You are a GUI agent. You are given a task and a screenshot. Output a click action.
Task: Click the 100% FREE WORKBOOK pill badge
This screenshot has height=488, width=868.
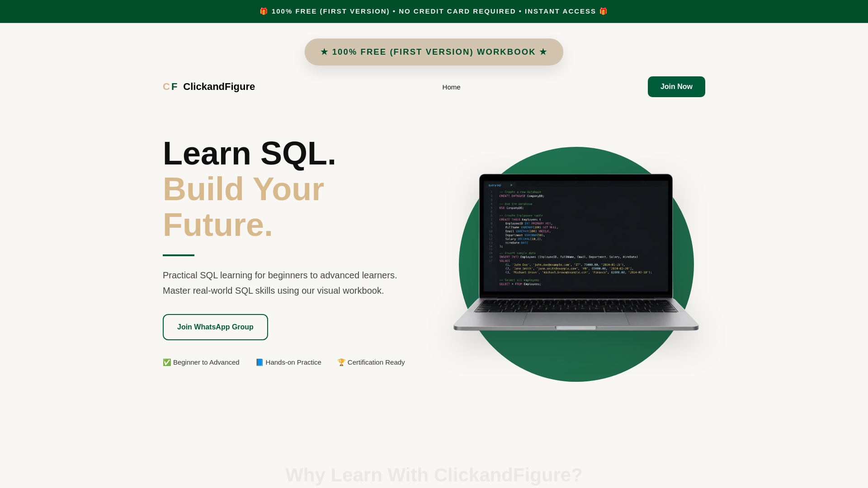point(434,52)
